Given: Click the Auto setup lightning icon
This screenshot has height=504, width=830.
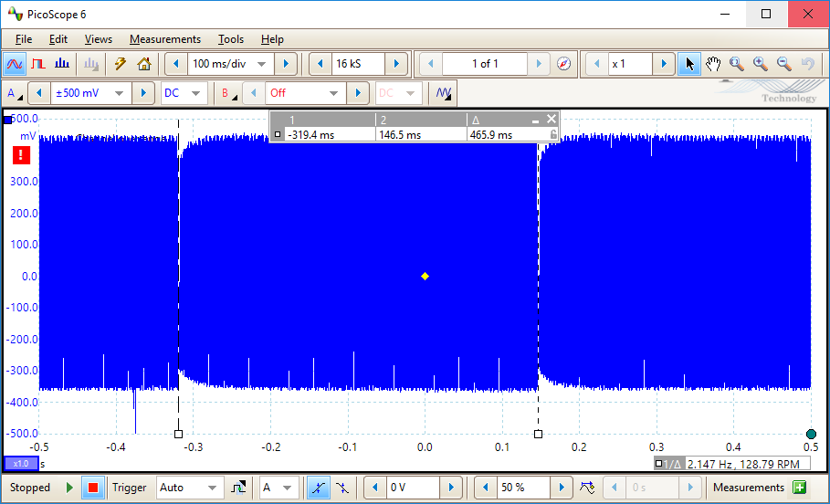Looking at the screenshot, I should tap(120, 64).
